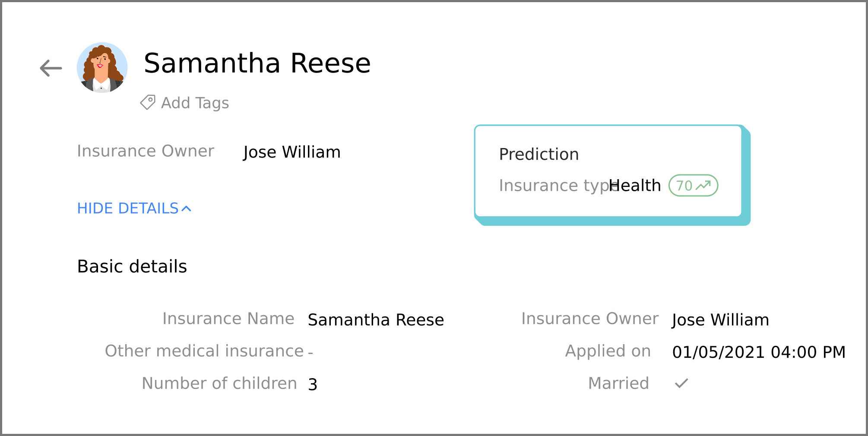This screenshot has width=868, height=436.
Task: Click the chevron next to HIDE DETAILS
Action: 186,209
